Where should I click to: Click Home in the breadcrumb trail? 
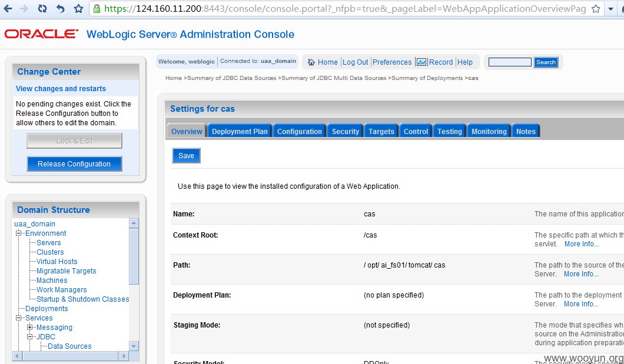click(x=174, y=78)
